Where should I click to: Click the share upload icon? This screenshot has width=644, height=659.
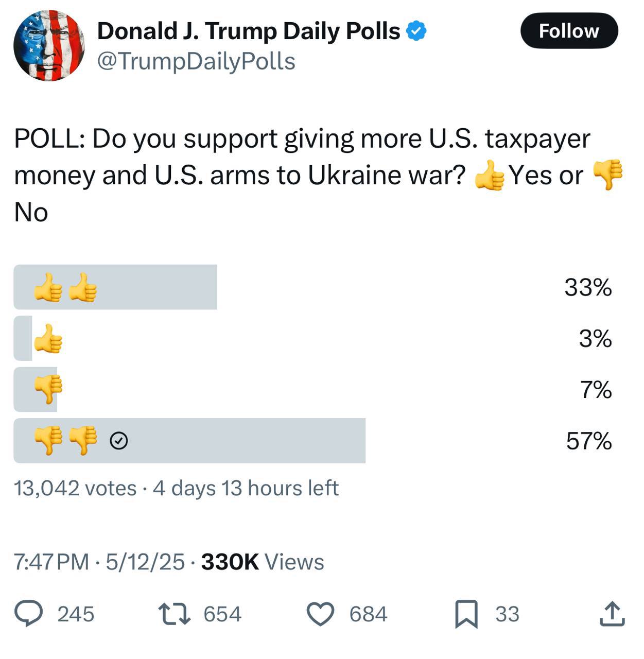pos(612,613)
